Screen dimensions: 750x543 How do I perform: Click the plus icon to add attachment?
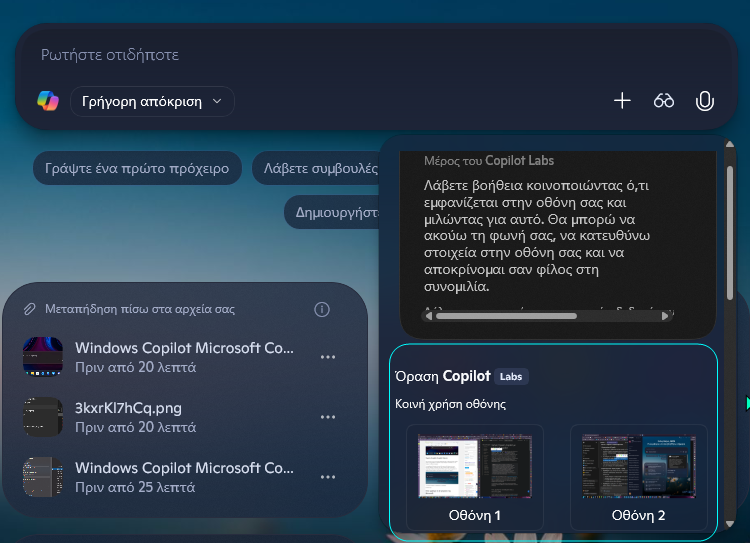[622, 101]
